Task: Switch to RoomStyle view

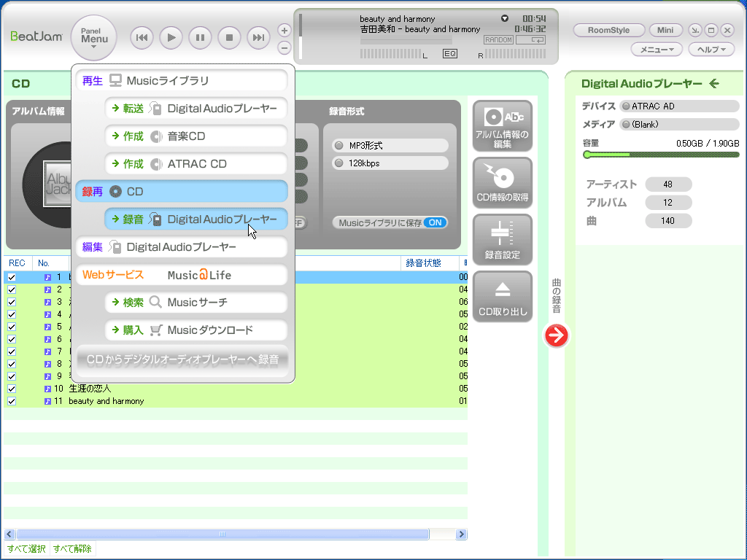Action: 609,30
